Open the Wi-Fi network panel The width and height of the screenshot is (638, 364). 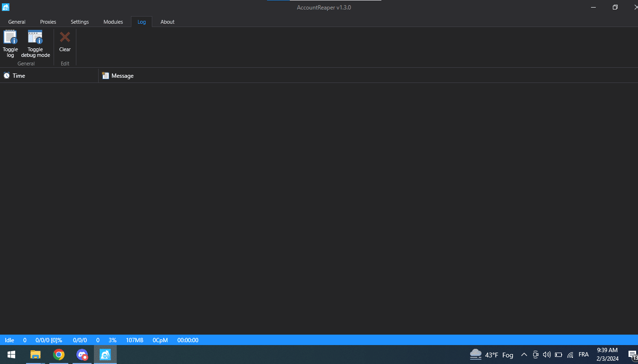click(x=571, y=355)
